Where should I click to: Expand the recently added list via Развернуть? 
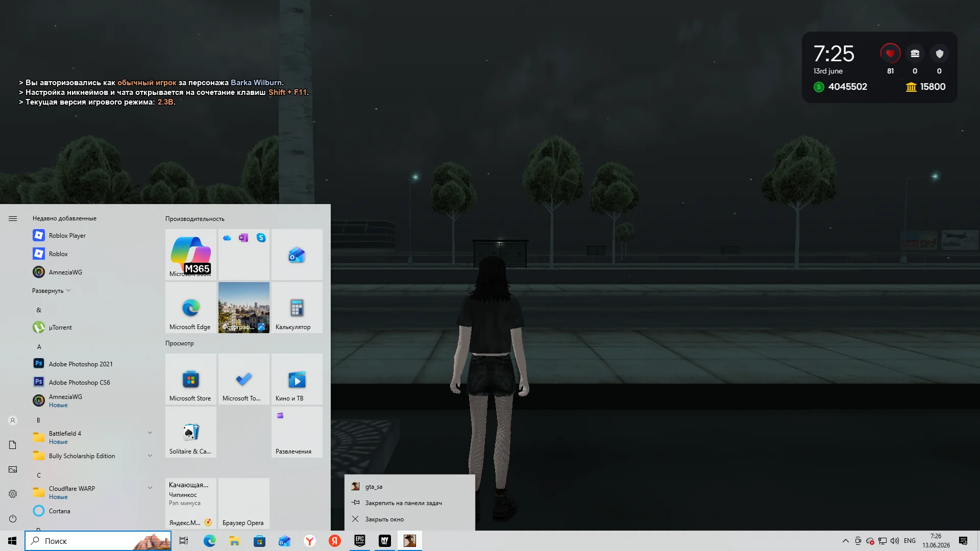[x=51, y=290]
